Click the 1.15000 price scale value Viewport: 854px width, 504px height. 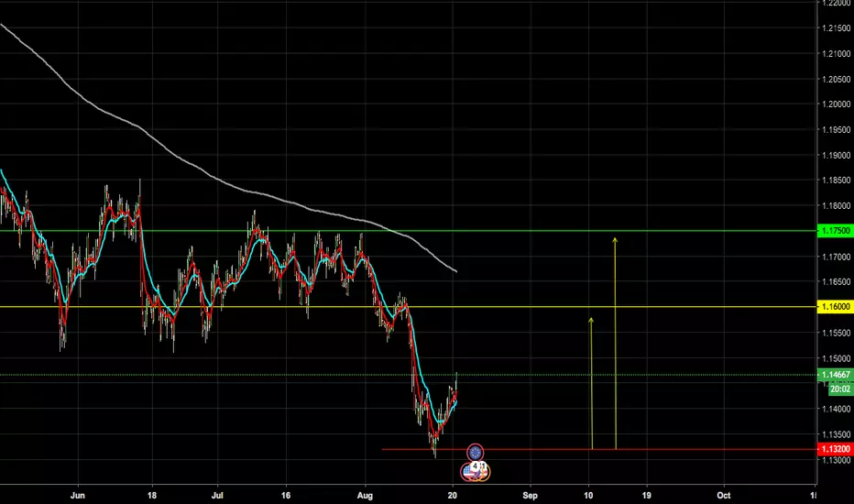(837, 358)
